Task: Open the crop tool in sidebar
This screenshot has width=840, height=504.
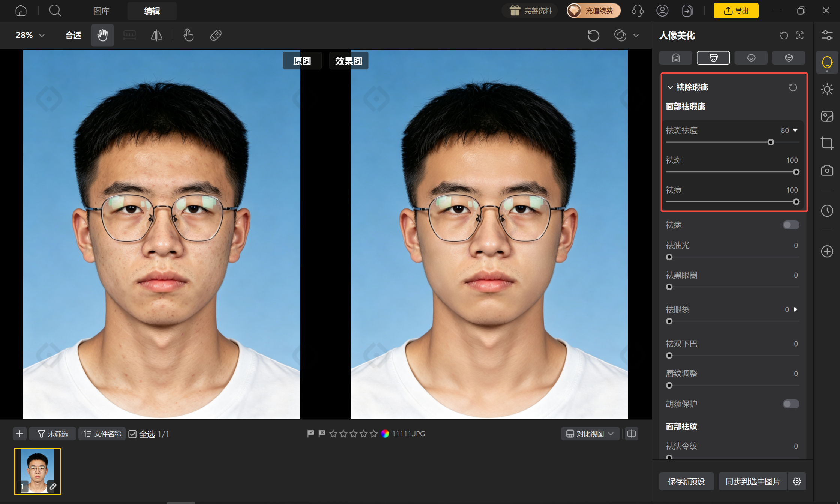Action: [x=827, y=143]
